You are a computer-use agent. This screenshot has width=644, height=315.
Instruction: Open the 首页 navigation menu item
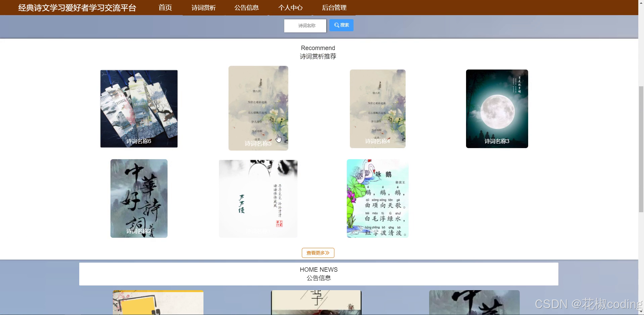pyautogui.click(x=165, y=7)
